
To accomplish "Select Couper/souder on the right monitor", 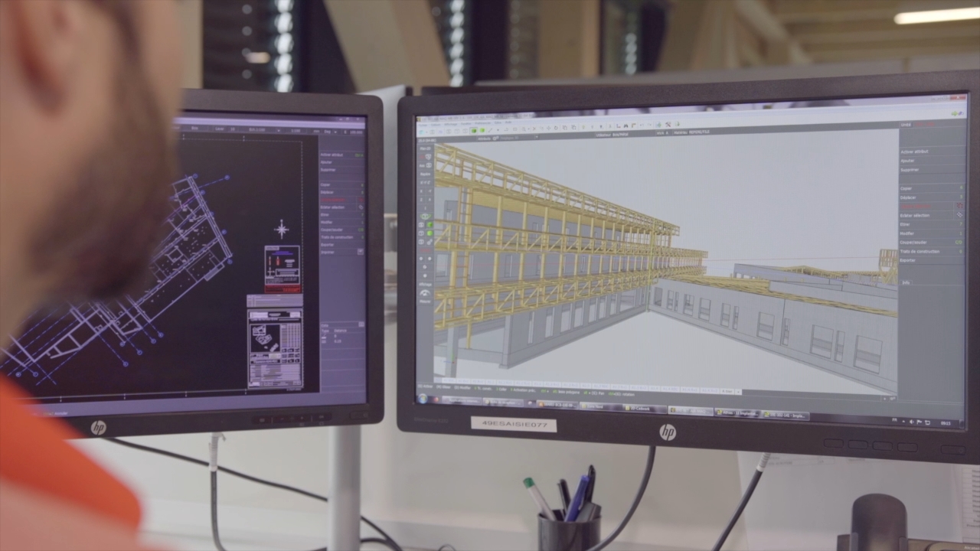I will (x=913, y=243).
